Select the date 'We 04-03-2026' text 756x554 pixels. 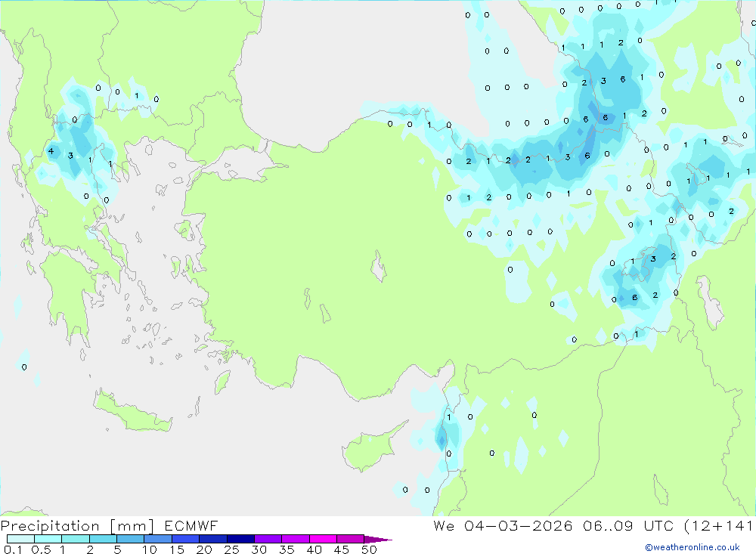point(503,526)
